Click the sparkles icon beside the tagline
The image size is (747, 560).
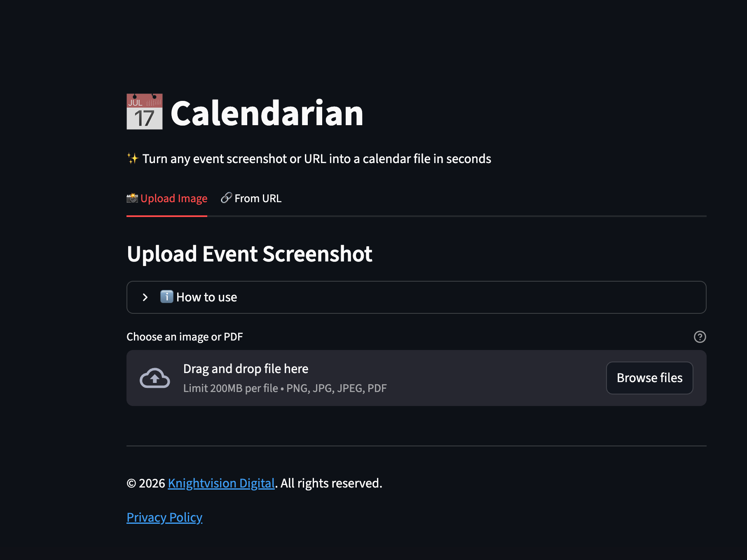pyautogui.click(x=133, y=159)
